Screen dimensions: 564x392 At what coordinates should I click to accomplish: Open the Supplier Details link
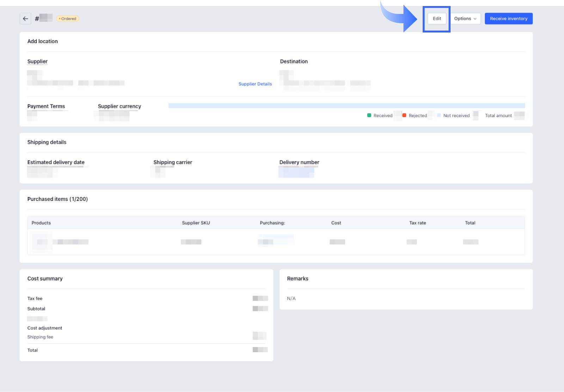pos(255,84)
